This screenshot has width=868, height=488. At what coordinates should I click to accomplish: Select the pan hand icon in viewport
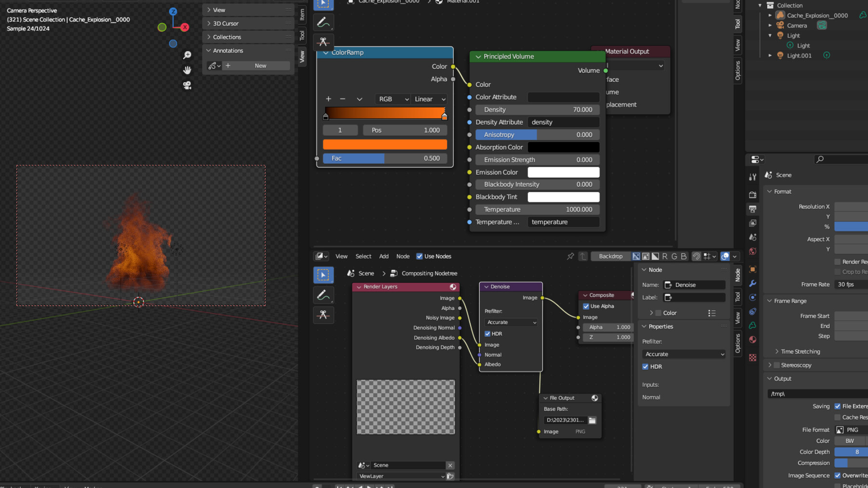pyautogui.click(x=187, y=70)
